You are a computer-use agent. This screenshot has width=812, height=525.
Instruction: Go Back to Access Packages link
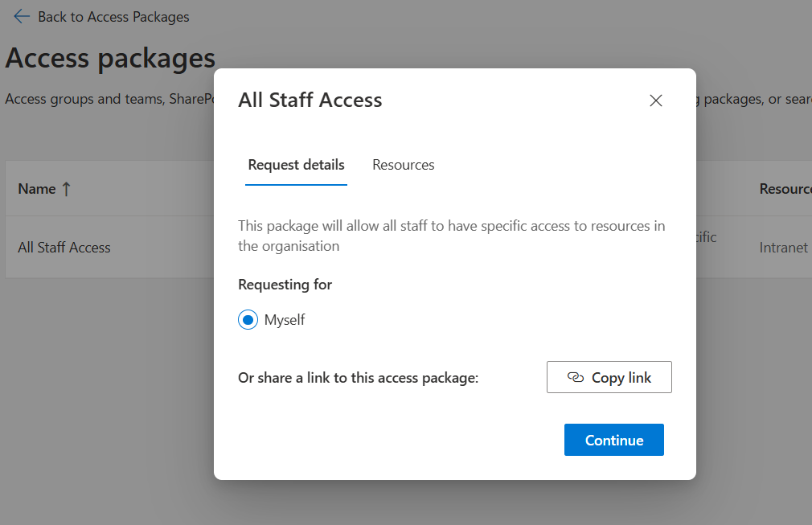(x=113, y=17)
